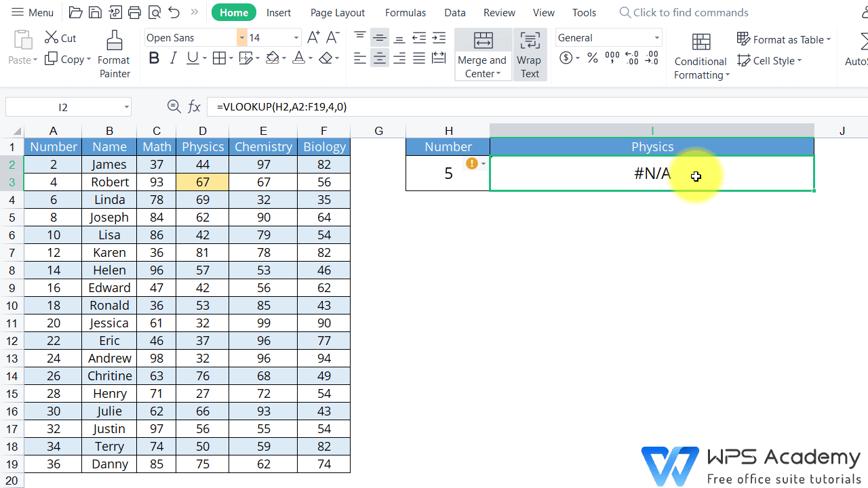868x488 pixels.
Task: Toggle center alignment on the cell
Action: pyautogui.click(x=379, y=58)
